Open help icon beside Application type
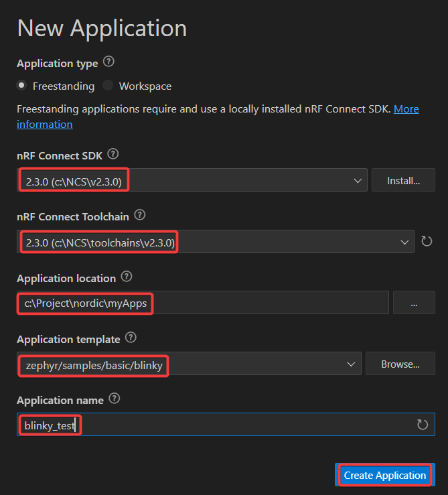This screenshot has height=495, width=448. 108,62
